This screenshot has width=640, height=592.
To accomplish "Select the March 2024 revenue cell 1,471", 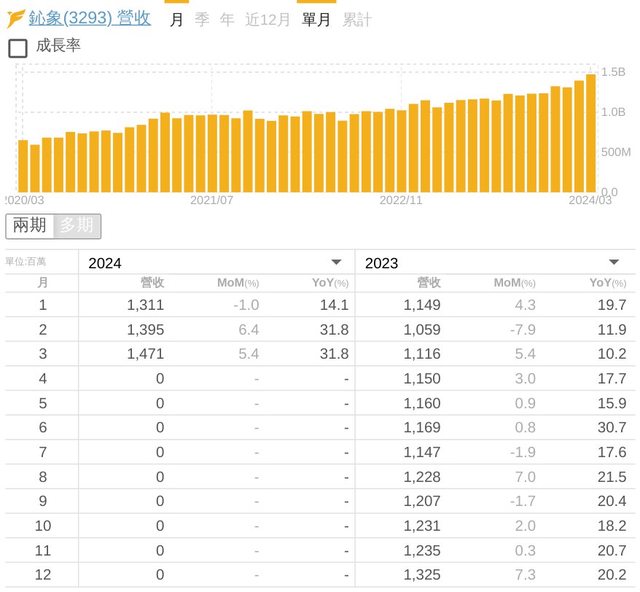I will click(145, 354).
